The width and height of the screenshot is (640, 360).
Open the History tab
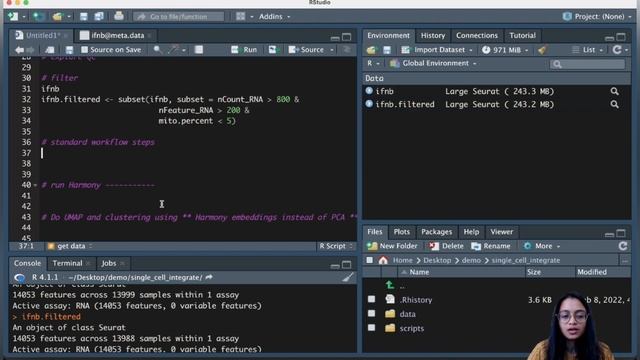[433, 36]
